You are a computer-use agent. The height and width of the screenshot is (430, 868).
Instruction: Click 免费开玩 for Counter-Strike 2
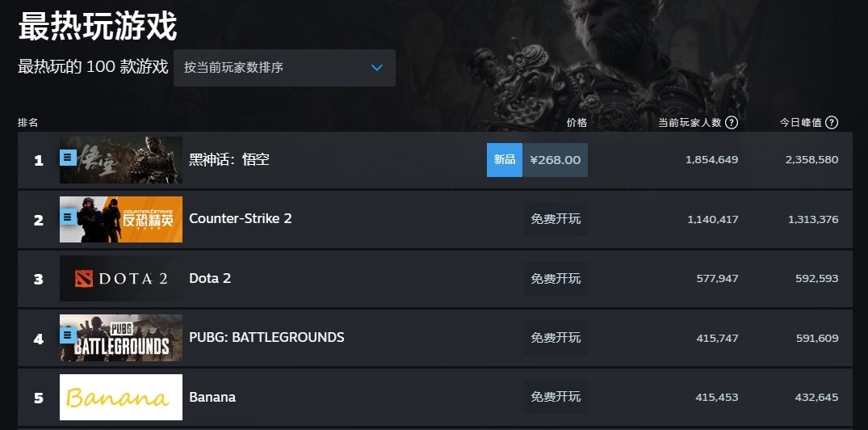coord(556,219)
